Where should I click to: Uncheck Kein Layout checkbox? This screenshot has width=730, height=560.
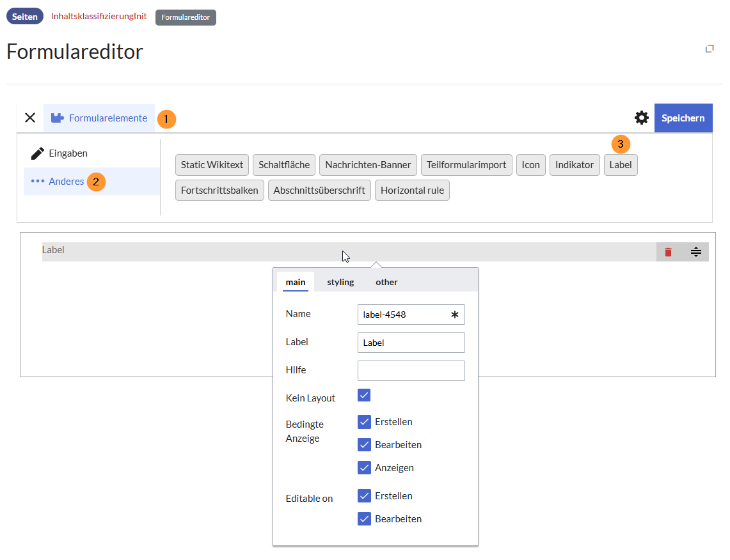coord(364,395)
